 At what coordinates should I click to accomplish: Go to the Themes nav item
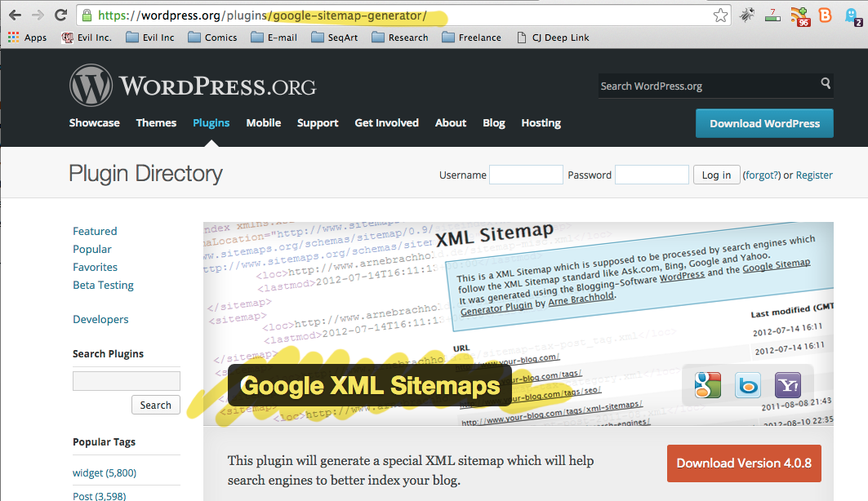click(156, 123)
